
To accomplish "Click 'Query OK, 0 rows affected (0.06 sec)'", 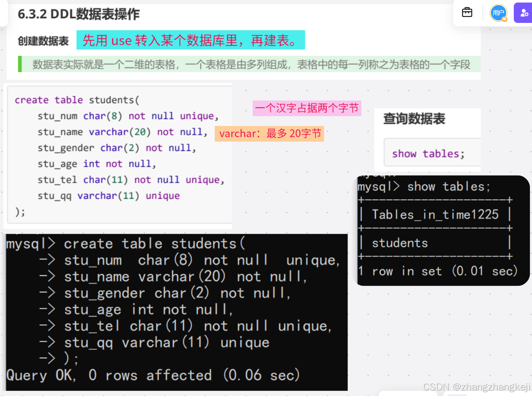I will click(153, 376).
